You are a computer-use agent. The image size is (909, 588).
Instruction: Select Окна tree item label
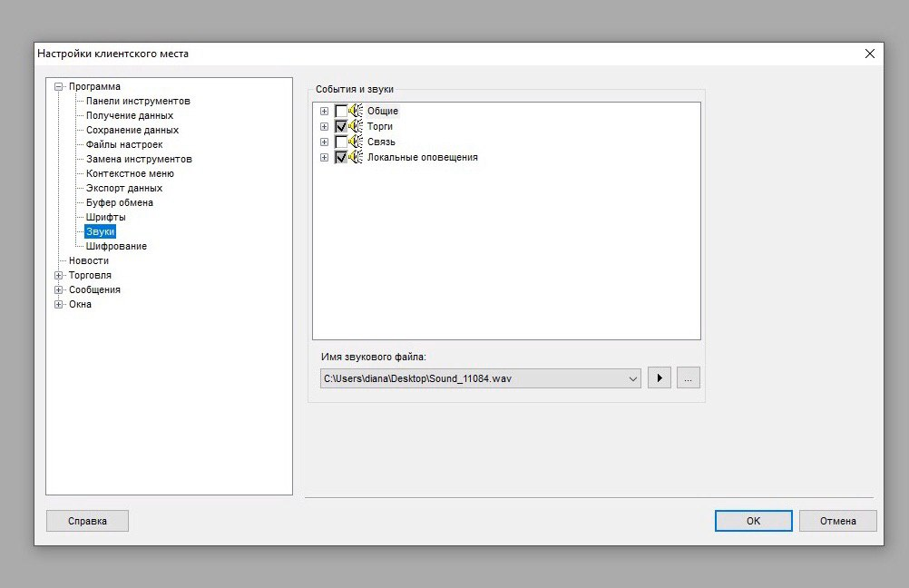click(x=80, y=304)
